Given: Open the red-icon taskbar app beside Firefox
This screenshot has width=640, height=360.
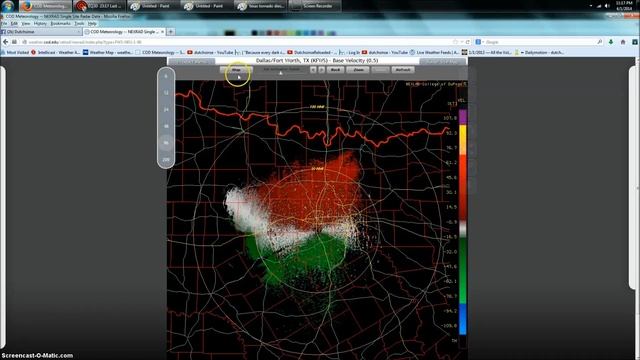Looking at the screenshot, I should pyautogui.click(x=99, y=6).
